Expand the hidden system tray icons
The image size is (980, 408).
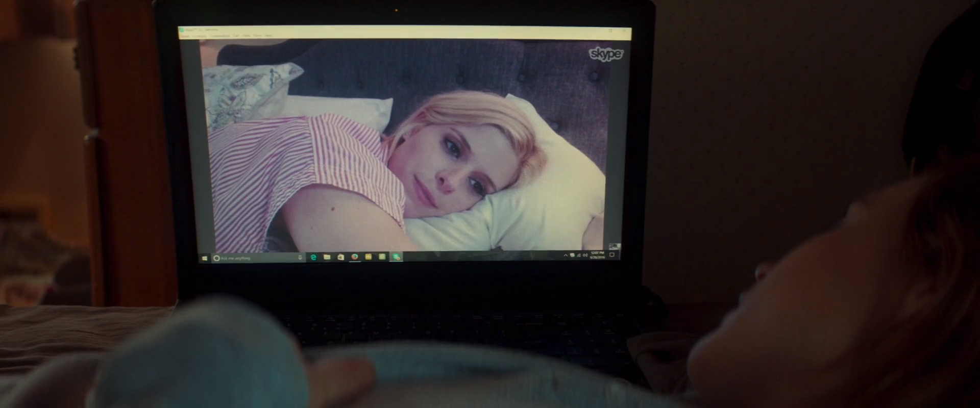pos(566,255)
